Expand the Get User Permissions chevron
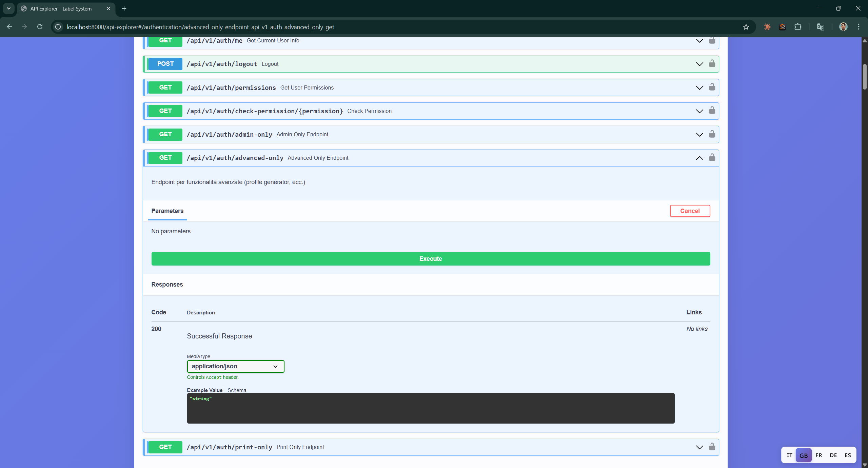This screenshot has width=868, height=468. tap(699, 88)
